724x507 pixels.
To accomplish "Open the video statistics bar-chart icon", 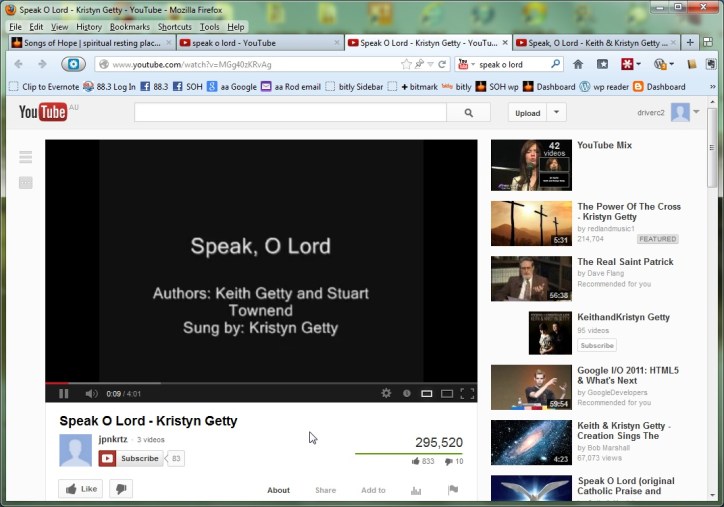I will pyautogui.click(x=416, y=490).
